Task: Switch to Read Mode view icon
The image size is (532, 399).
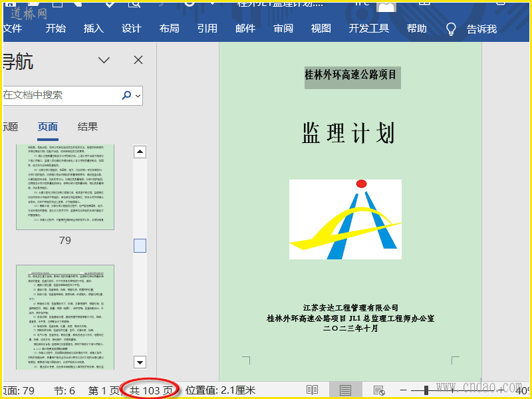Action: pyautogui.click(x=312, y=390)
